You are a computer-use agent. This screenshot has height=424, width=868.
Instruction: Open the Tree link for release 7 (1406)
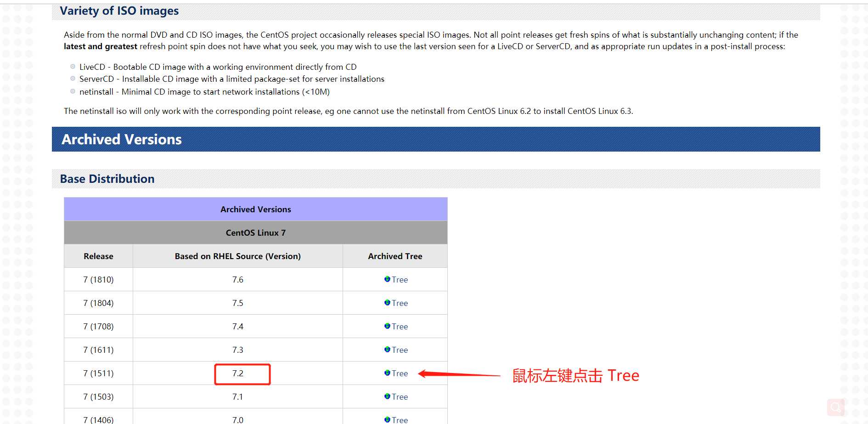[400, 419]
